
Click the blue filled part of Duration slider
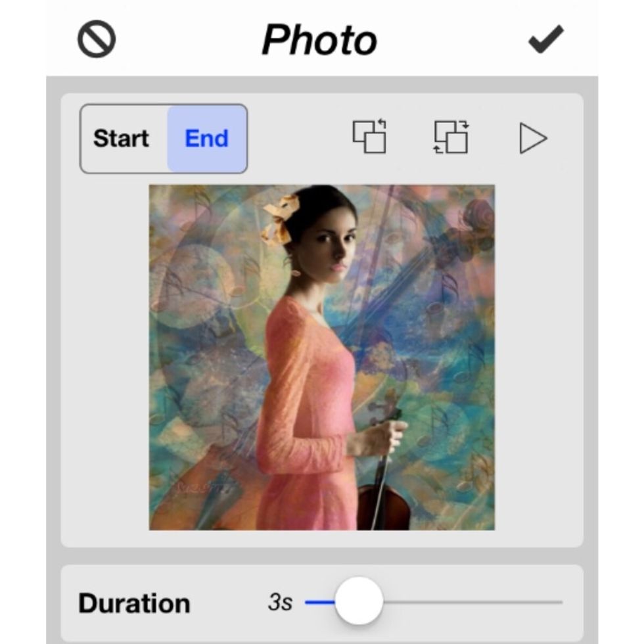click(x=319, y=601)
